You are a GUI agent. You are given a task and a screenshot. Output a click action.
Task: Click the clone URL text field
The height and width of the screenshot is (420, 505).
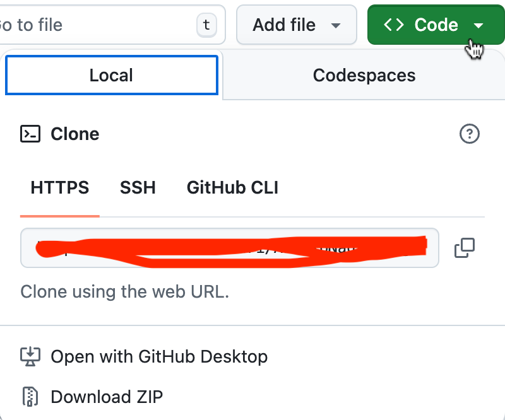click(230, 248)
